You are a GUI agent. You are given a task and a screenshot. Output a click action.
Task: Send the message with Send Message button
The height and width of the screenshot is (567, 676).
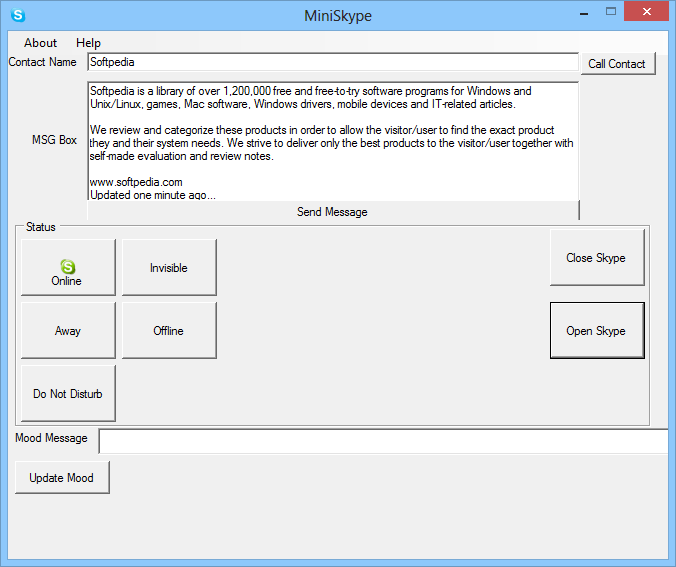[333, 212]
